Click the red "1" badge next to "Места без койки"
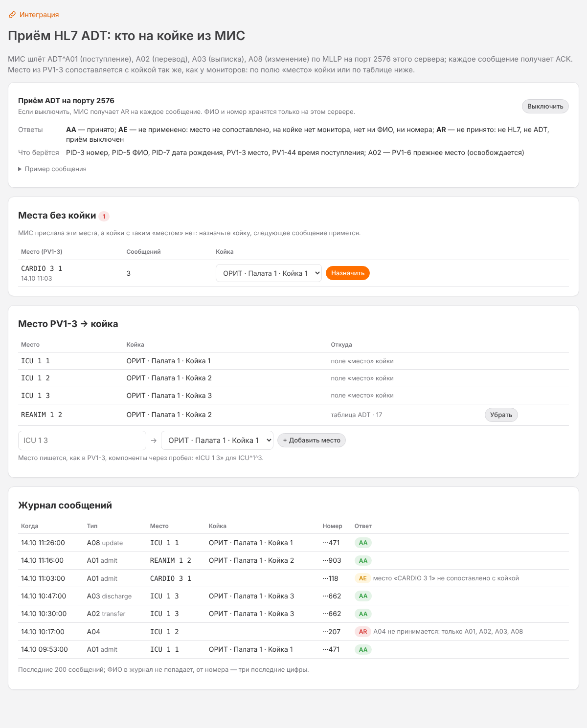This screenshot has width=587, height=728. pos(104,216)
